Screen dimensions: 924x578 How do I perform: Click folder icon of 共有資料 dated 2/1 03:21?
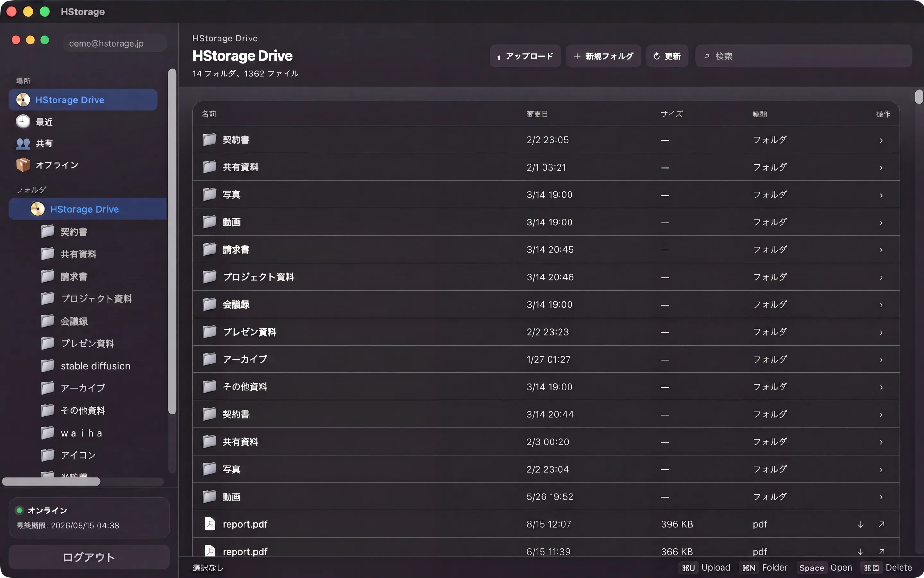click(x=209, y=167)
